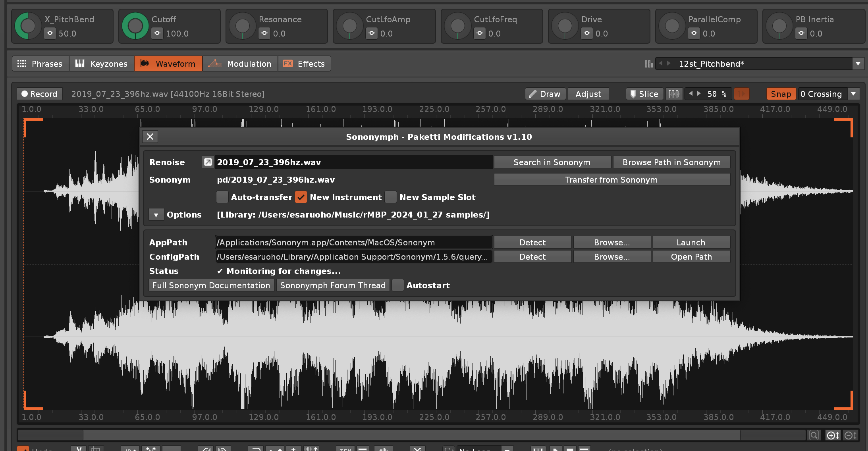Click the Adjust button

point(588,94)
